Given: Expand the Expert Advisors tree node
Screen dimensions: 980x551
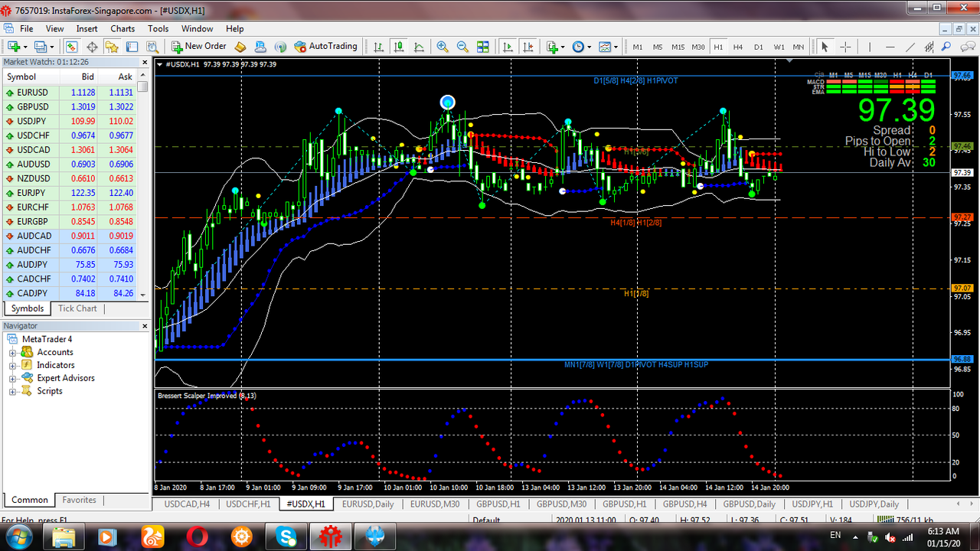Looking at the screenshot, I should pyautogui.click(x=13, y=379).
